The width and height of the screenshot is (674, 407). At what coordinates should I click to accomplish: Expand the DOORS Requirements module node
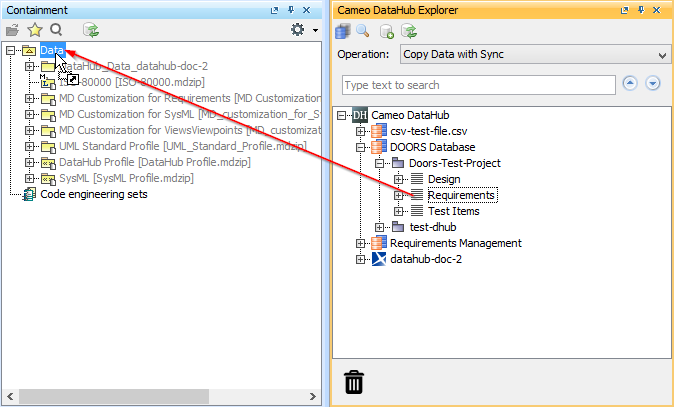click(x=398, y=196)
